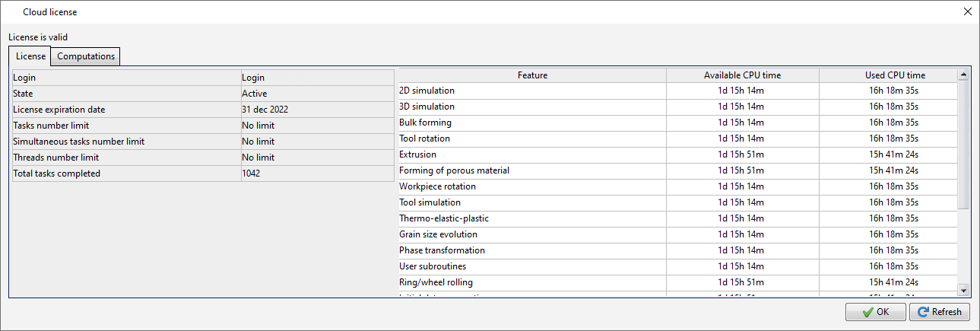Sort by the Feature column header
Viewport: 980px width, 331px height.
click(x=532, y=75)
